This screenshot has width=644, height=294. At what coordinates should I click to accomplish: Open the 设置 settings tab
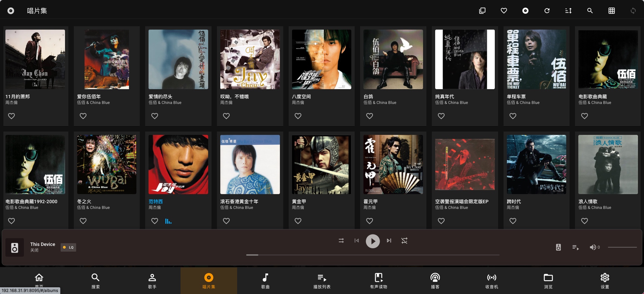tap(605, 281)
